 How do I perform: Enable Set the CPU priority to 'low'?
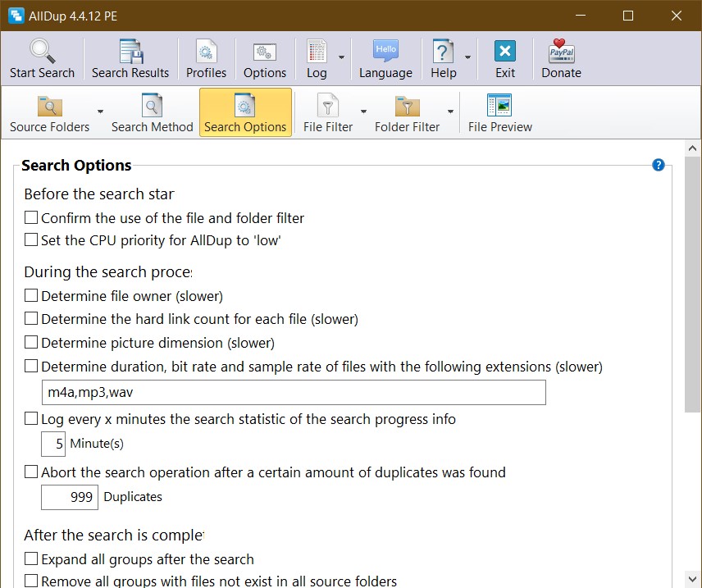point(31,239)
